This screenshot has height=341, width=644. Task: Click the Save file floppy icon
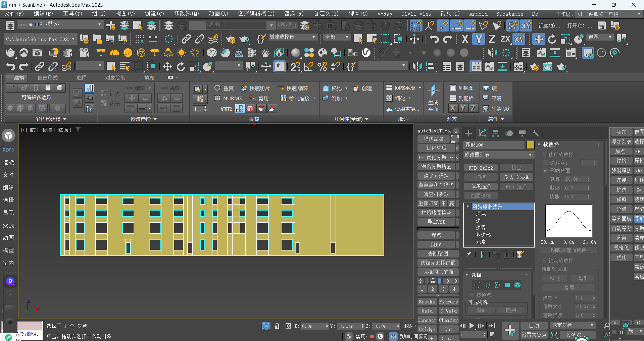[x=602, y=25]
